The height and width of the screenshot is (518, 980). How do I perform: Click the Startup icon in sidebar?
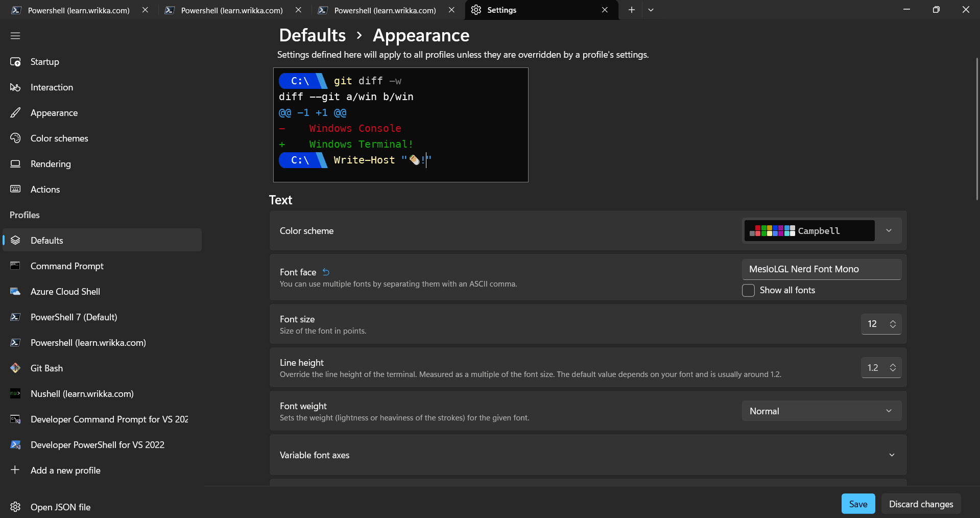point(15,62)
